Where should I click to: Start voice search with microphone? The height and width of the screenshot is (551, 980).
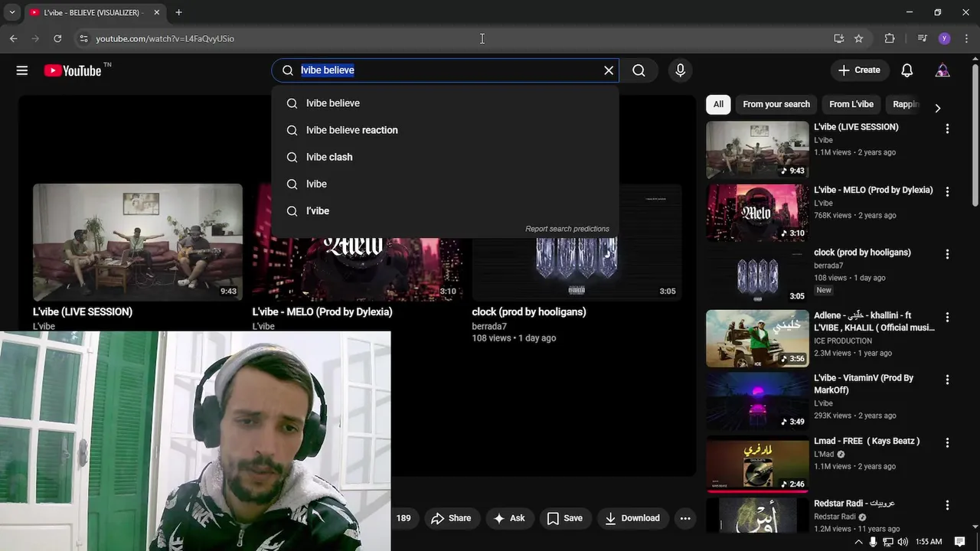pyautogui.click(x=680, y=70)
